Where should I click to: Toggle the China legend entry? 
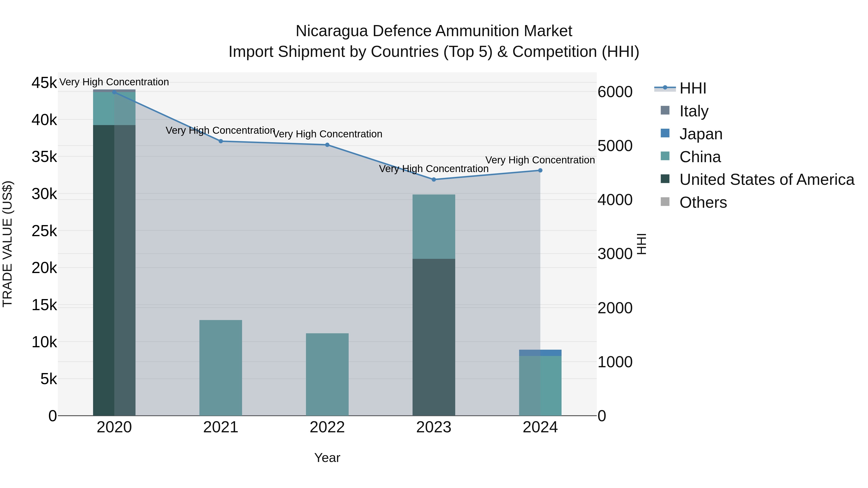pos(691,157)
